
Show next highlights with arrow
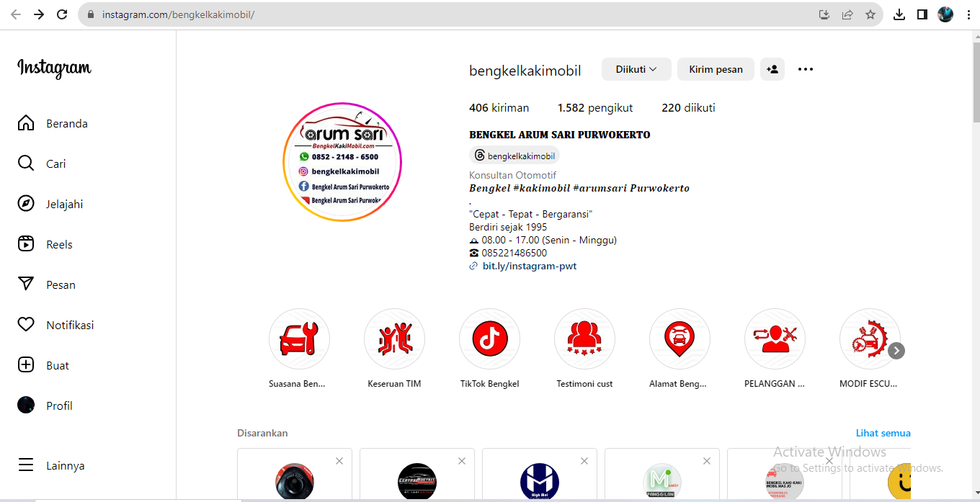point(896,351)
